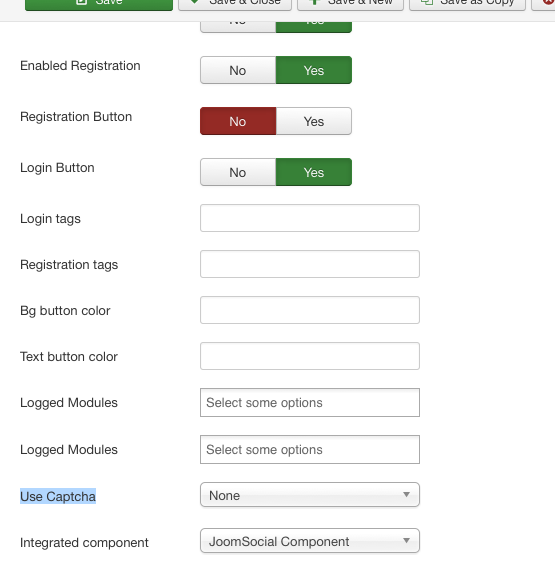The height and width of the screenshot is (579, 555).
Task: Focus the Bg button color field
Action: [310, 310]
